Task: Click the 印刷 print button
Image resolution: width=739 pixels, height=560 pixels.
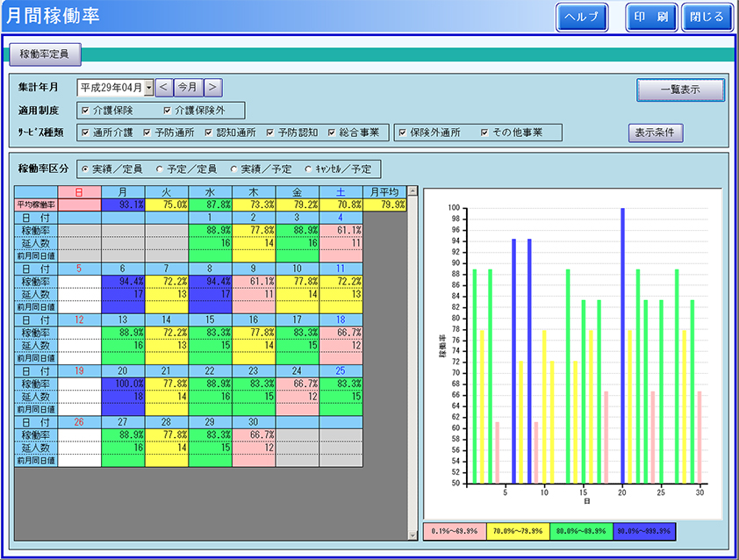Action: point(651,18)
